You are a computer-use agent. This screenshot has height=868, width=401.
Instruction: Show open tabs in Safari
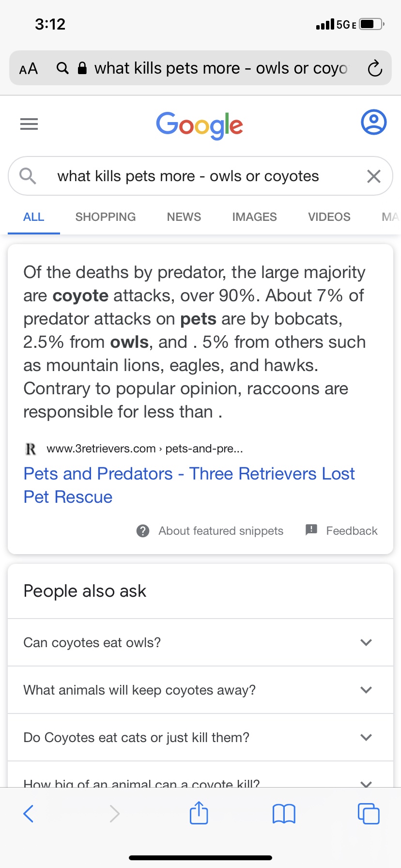click(368, 813)
